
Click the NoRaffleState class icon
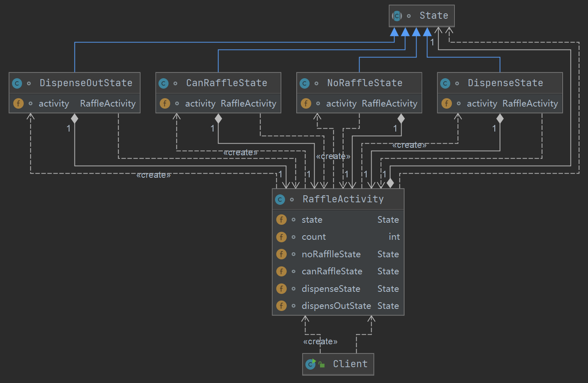(305, 83)
